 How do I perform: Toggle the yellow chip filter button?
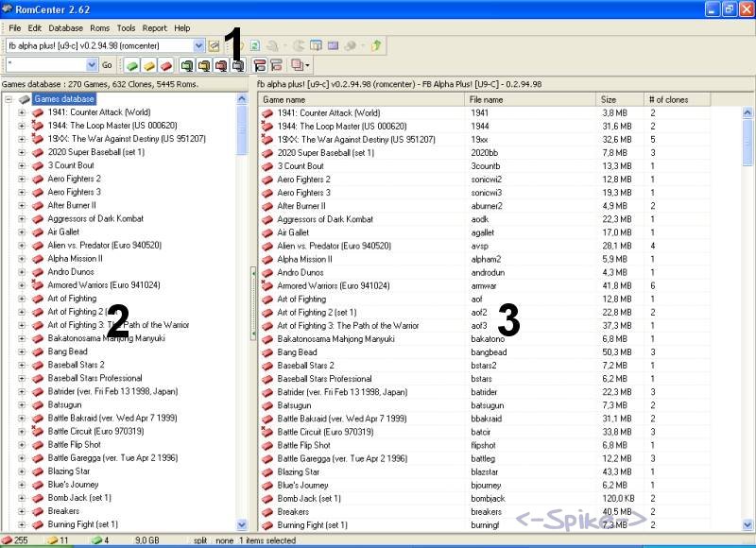pyautogui.click(x=149, y=65)
